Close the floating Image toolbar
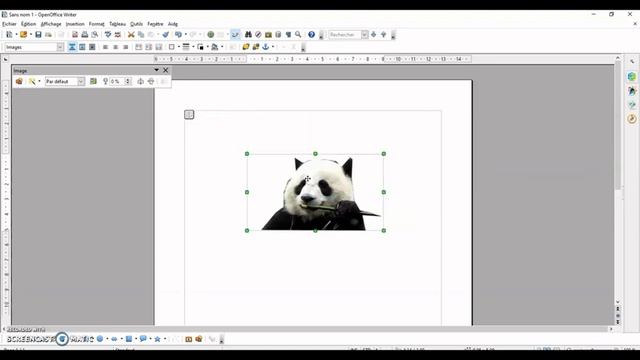Viewport: 640px width, 360px height. pyautogui.click(x=166, y=70)
